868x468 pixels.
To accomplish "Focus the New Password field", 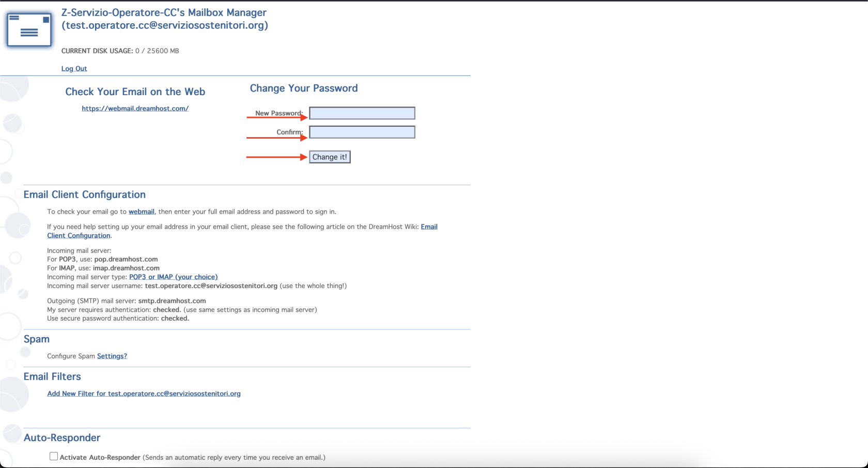I will (362, 113).
